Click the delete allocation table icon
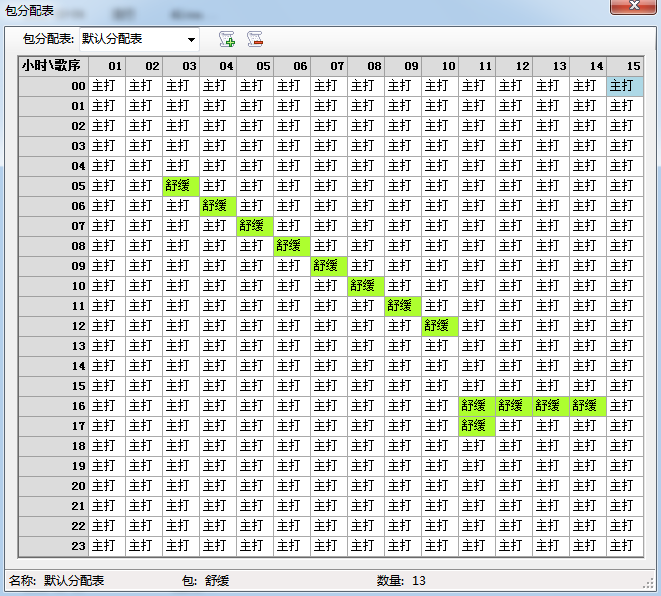The height and width of the screenshot is (596, 661). (x=255, y=39)
